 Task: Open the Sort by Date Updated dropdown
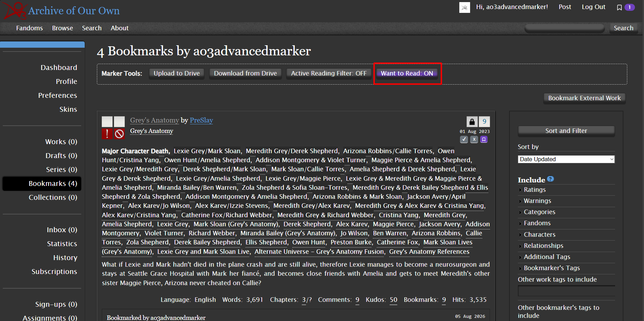(566, 159)
